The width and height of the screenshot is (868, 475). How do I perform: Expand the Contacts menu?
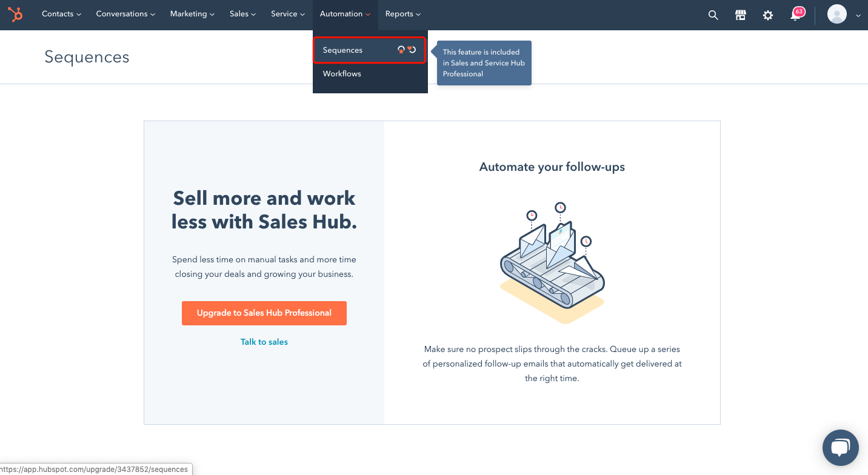pyautogui.click(x=61, y=14)
